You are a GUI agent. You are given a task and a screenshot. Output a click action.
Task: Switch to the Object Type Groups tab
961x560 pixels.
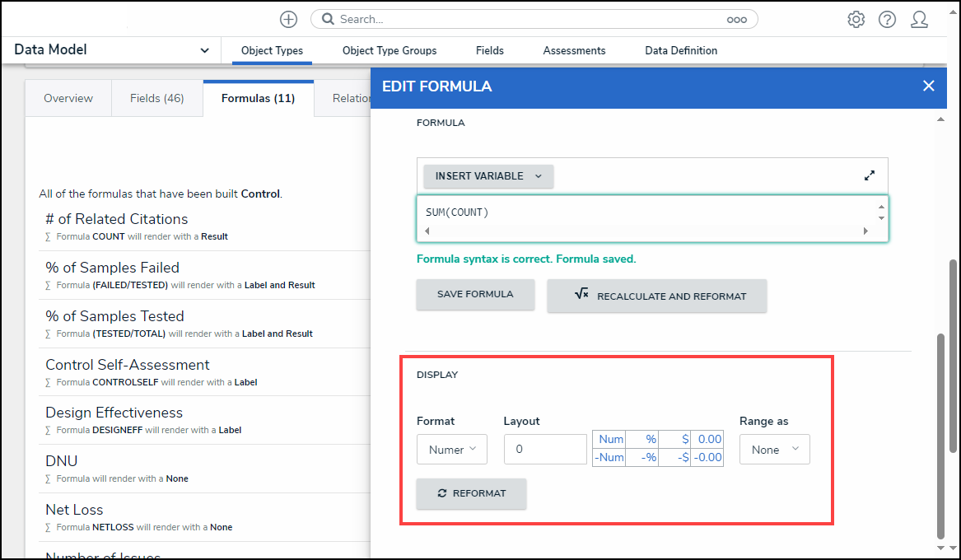[x=390, y=51]
